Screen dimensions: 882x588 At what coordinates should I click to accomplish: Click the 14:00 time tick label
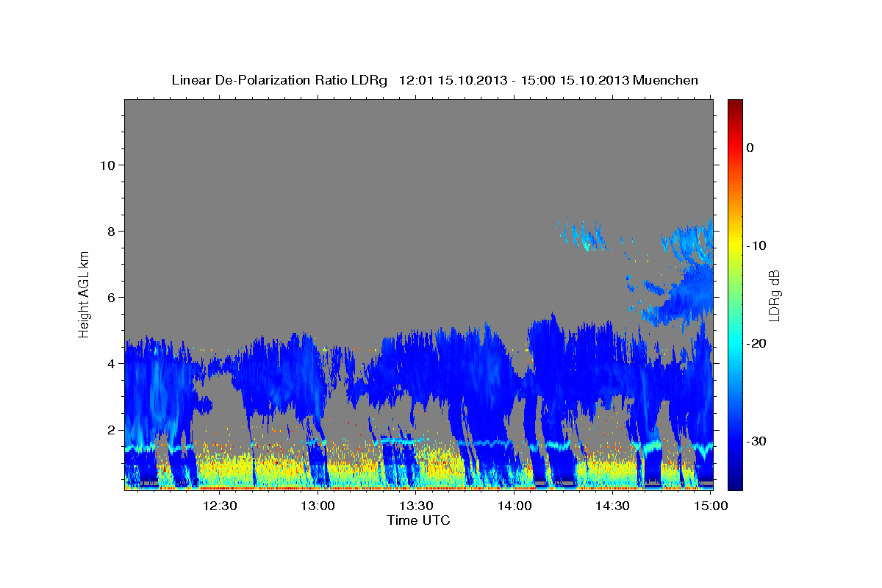point(514,506)
